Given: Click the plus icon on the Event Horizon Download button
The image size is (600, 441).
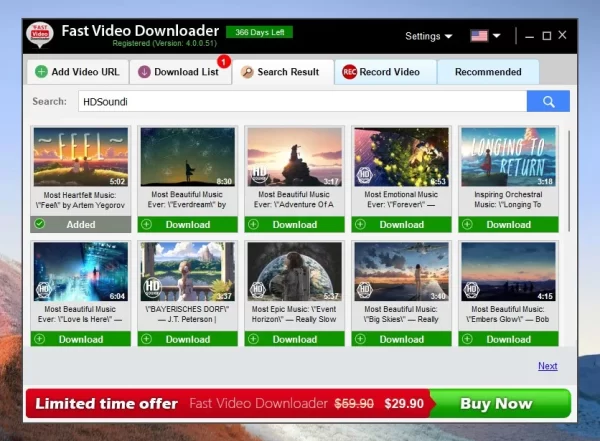Looking at the screenshot, I should [x=253, y=339].
